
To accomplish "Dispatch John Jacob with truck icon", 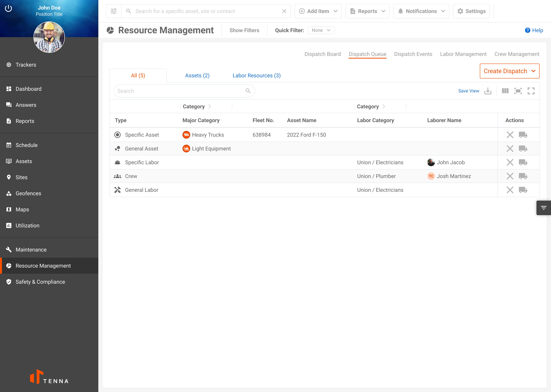I will (x=523, y=162).
